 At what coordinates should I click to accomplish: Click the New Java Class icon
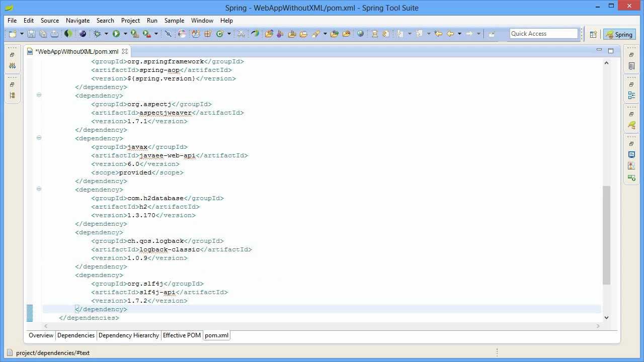(220, 34)
